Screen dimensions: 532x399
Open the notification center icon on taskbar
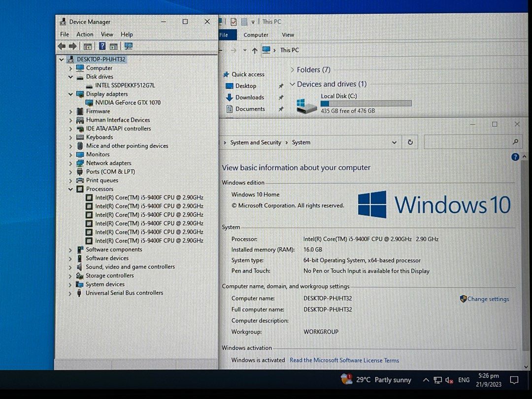click(x=514, y=380)
